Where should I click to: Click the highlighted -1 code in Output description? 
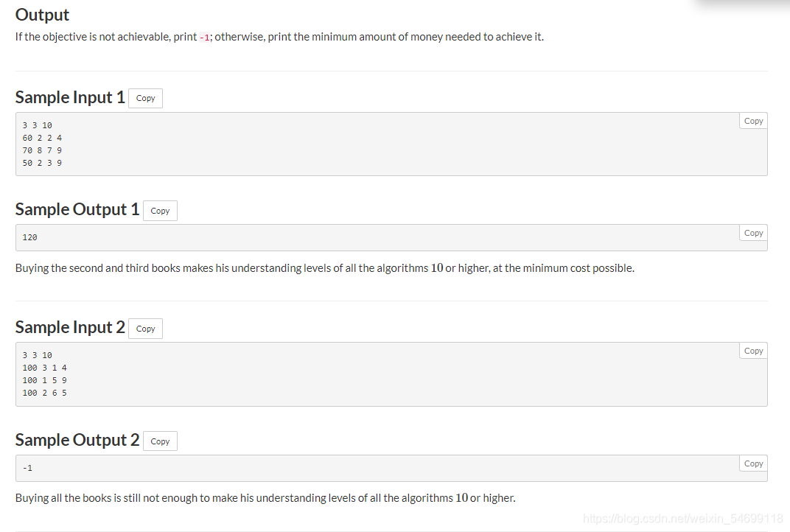[x=205, y=38]
